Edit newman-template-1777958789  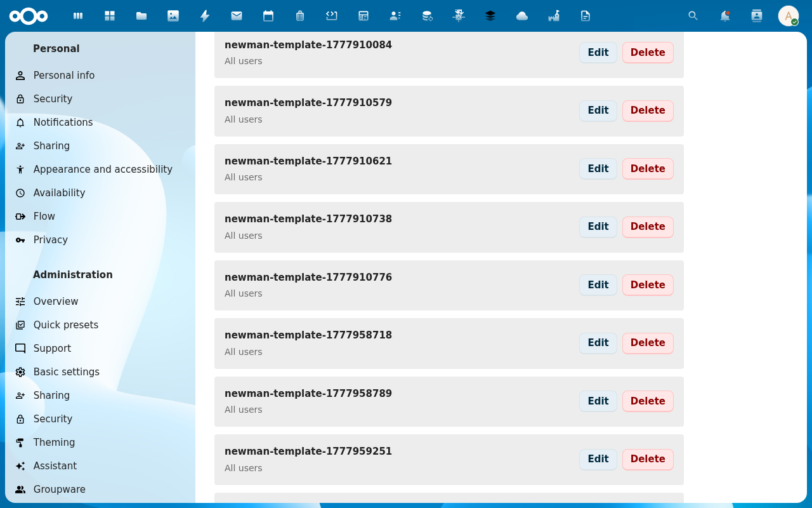tap(598, 401)
